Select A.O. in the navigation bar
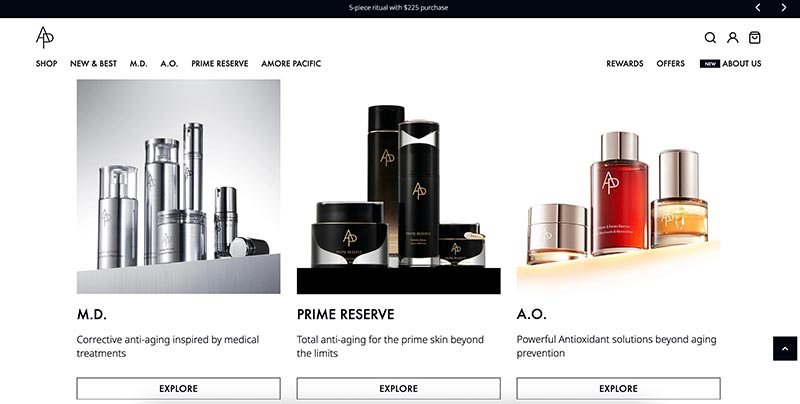Image resolution: width=800 pixels, height=404 pixels. tap(169, 64)
